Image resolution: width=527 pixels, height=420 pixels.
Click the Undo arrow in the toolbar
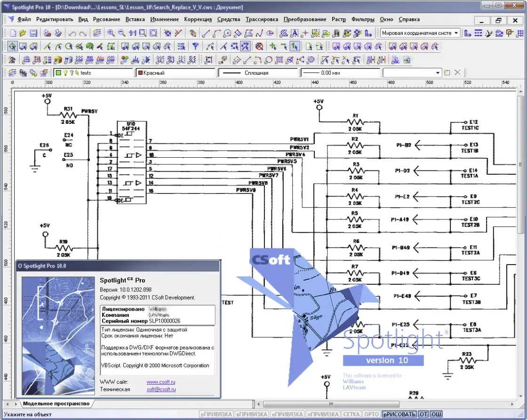pos(72,33)
